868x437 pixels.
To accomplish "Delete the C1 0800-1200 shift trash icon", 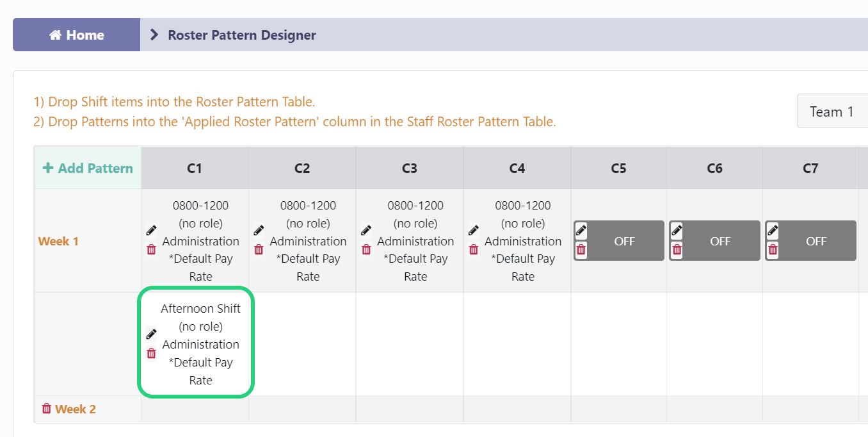I will (x=151, y=249).
